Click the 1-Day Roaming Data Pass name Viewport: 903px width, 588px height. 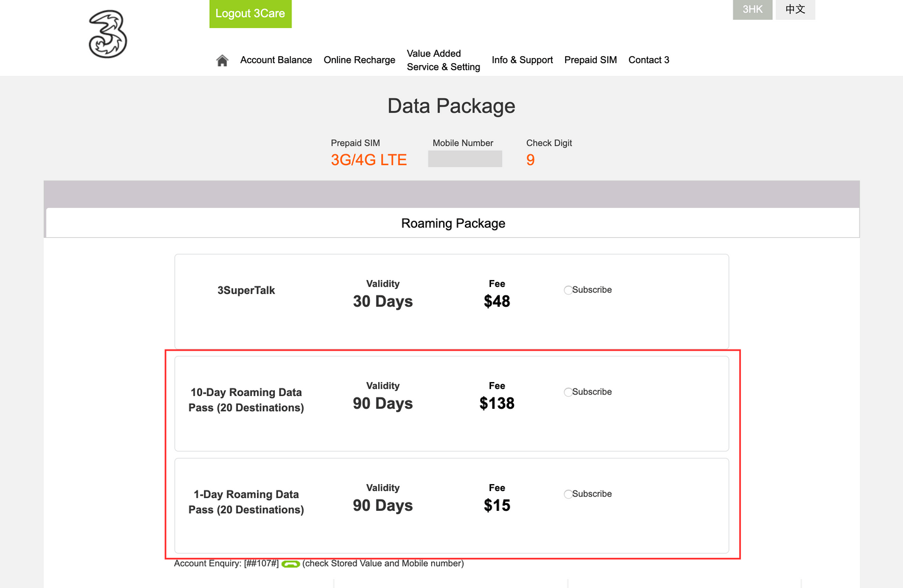point(246,502)
